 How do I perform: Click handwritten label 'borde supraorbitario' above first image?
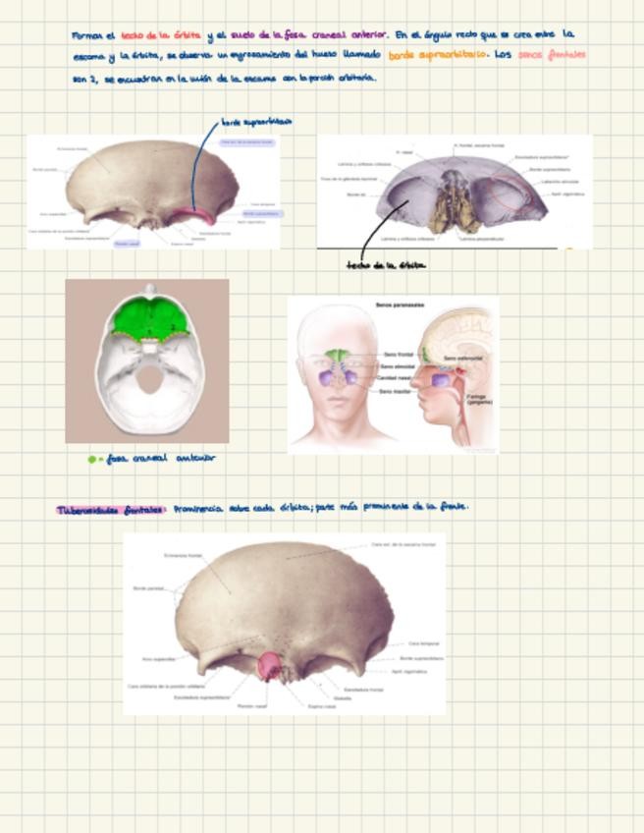(256, 122)
